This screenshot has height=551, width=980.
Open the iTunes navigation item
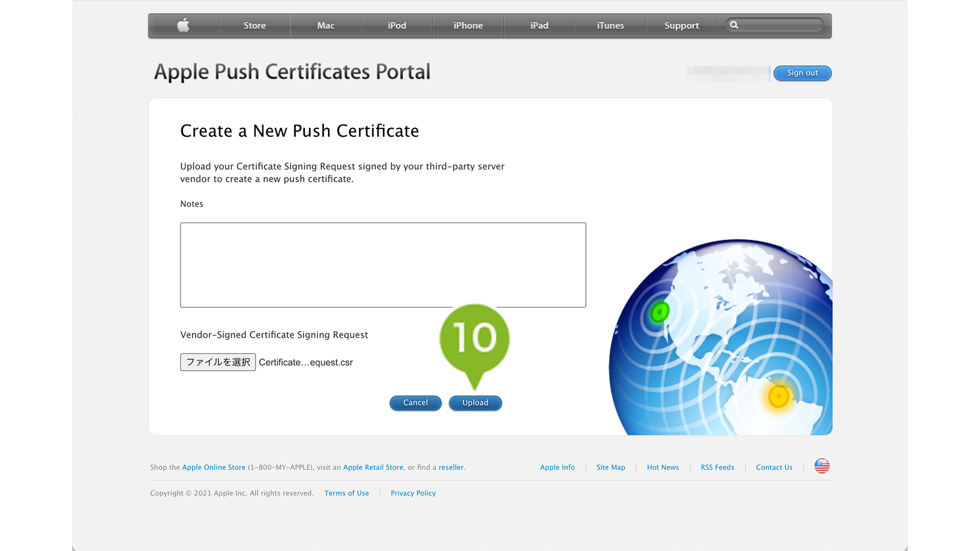tap(610, 25)
